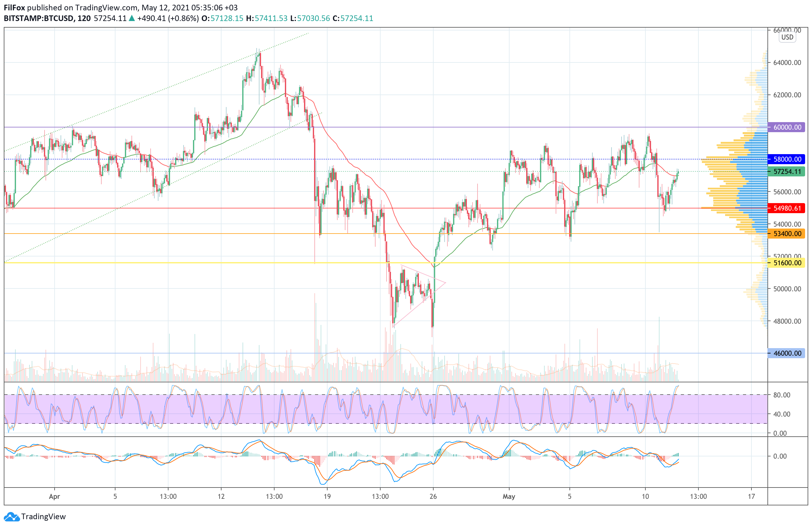Click the 80.00 stochastic scale label
The width and height of the screenshot is (812, 528).
pyautogui.click(x=782, y=395)
